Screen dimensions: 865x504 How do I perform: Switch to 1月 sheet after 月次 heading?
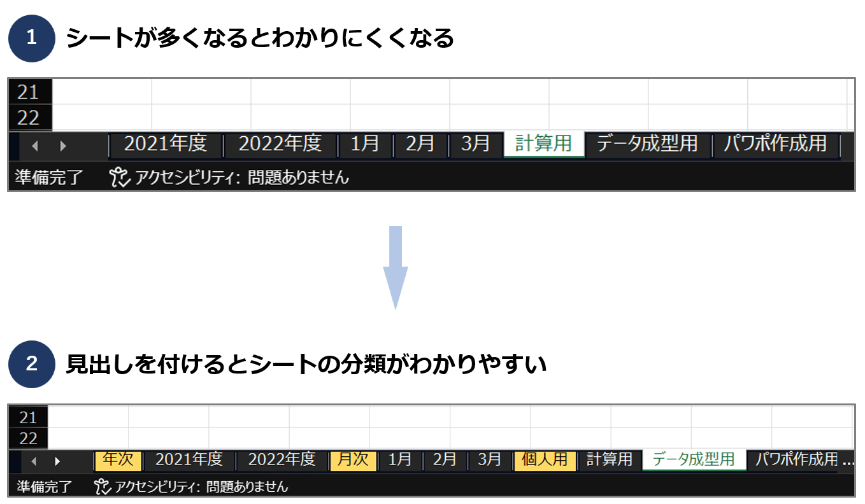[400, 459]
